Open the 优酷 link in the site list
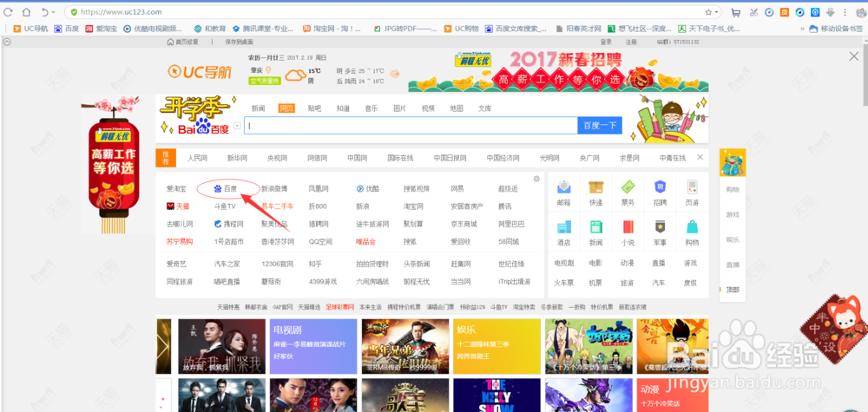The height and width of the screenshot is (412, 868). 367,188
